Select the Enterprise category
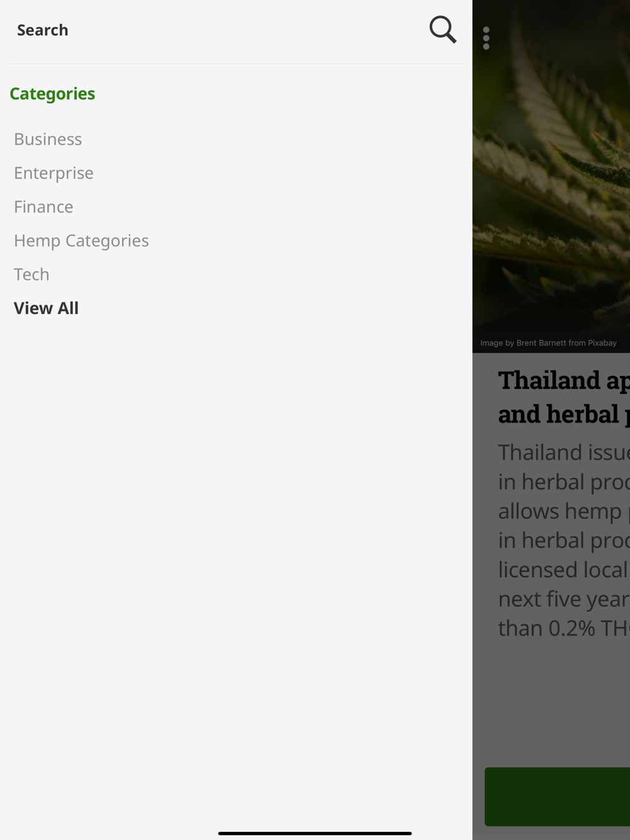This screenshot has width=630, height=840. tap(54, 173)
